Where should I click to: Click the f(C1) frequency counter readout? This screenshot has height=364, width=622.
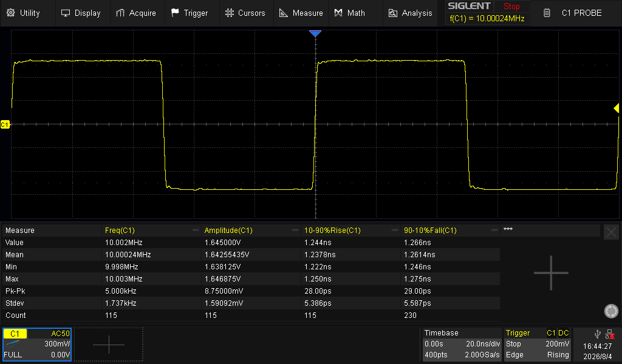pyautogui.click(x=487, y=19)
